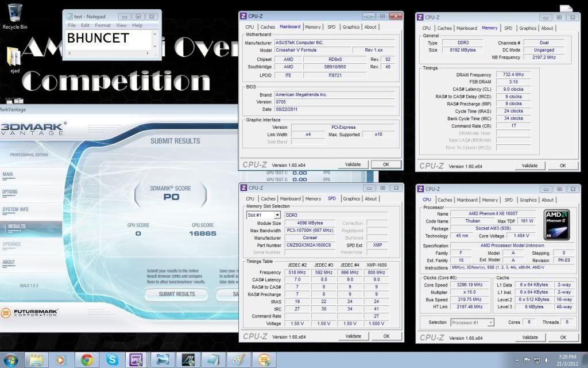Click the volume speaker tray icon

coord(546,360)
